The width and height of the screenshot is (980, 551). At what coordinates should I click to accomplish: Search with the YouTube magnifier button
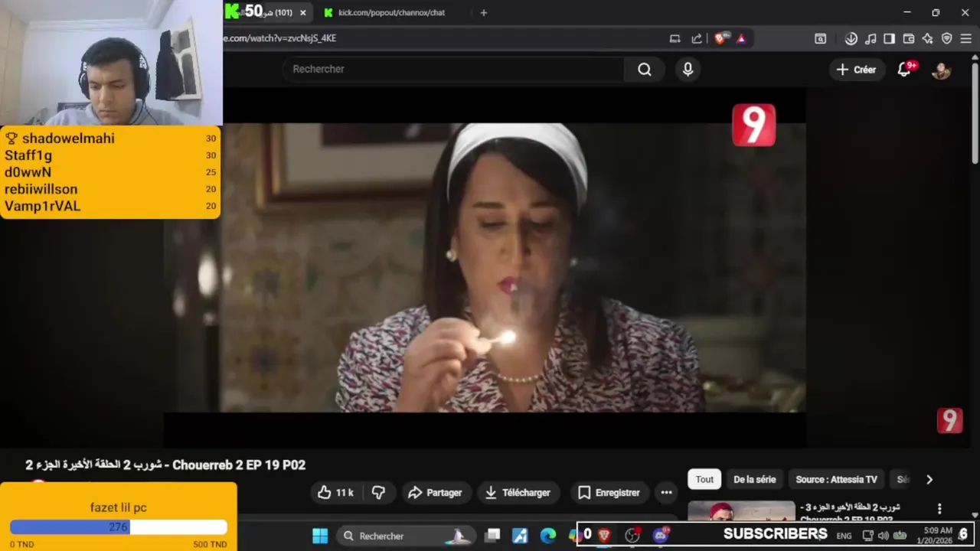click(x=645, y=70)
